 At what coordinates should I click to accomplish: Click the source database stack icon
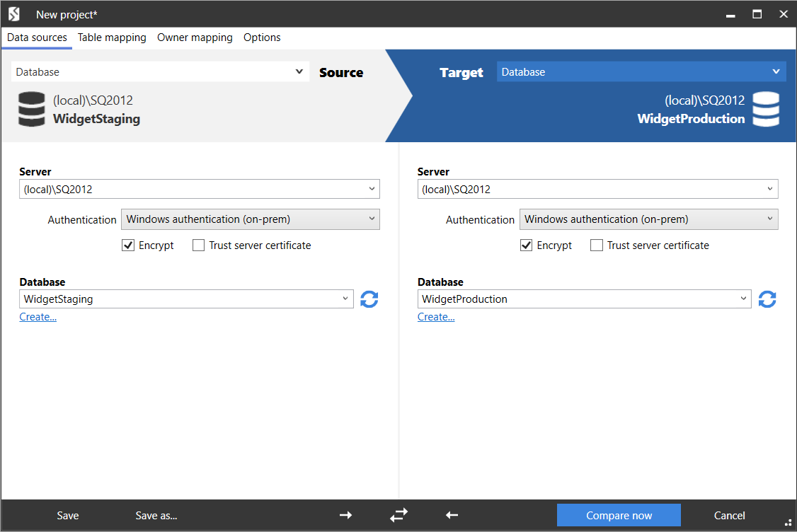pos(32,110)
